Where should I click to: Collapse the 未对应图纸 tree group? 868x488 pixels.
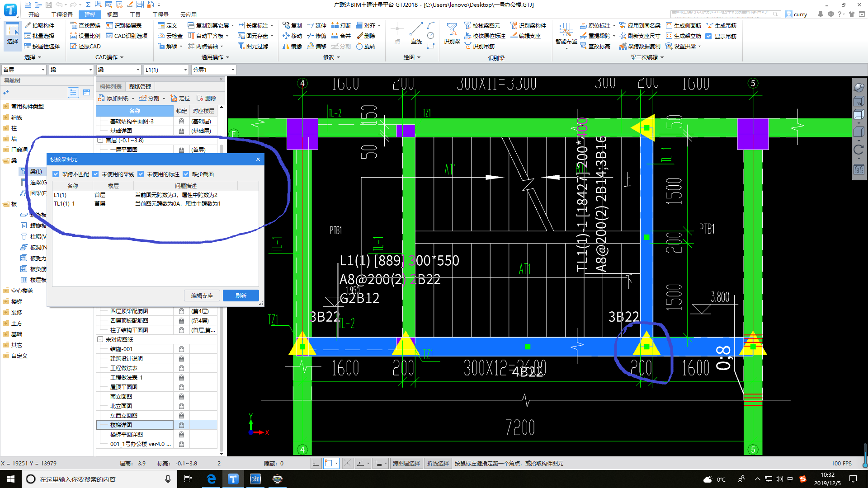pyautogui.click(x=100, y=339)
